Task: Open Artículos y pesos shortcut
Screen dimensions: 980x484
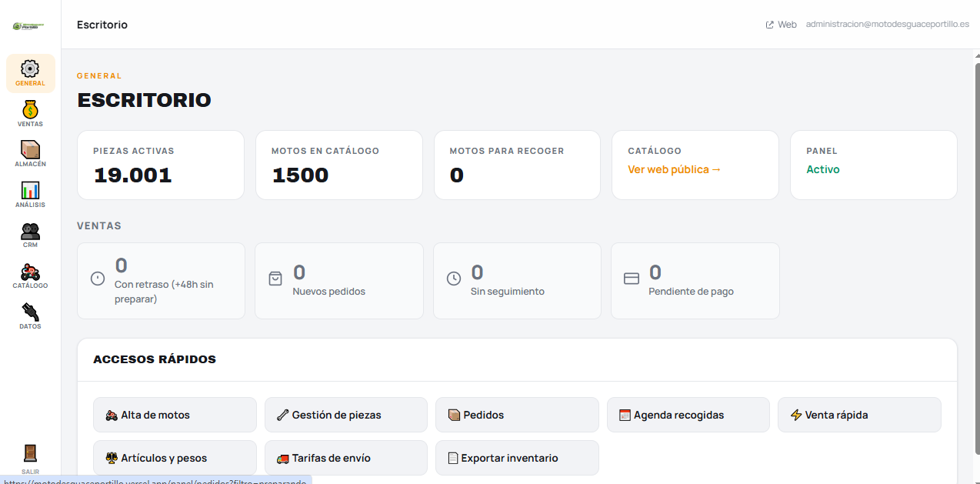Action: click(175, 458)
